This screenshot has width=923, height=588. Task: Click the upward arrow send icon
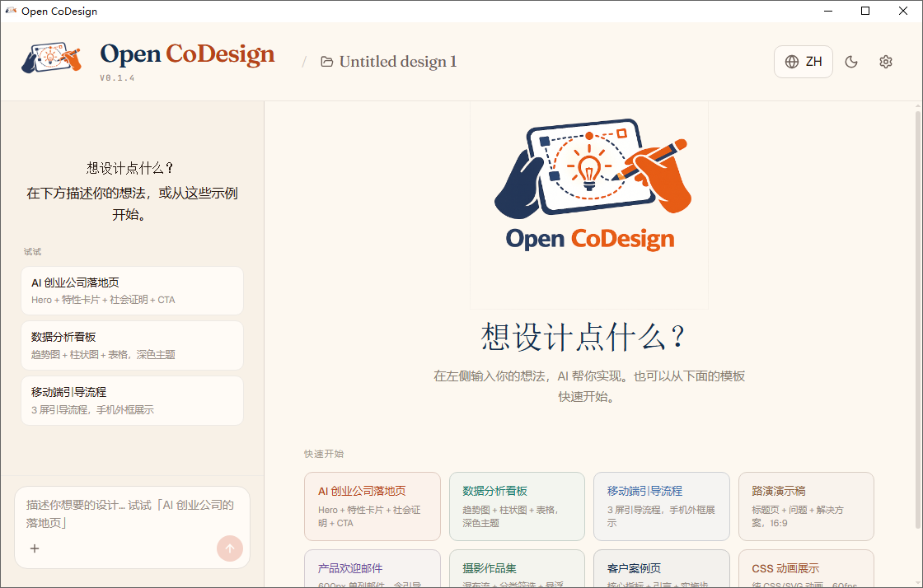(229, 548)
